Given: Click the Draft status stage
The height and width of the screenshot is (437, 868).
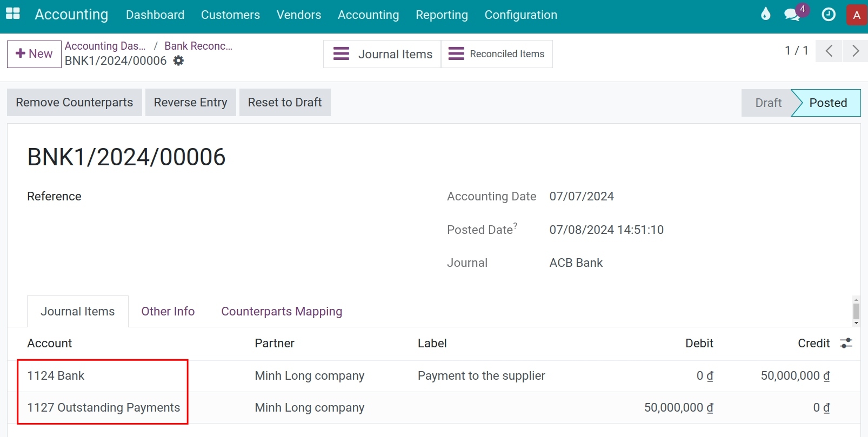Looking at the screenshot, I should coord(768,103).
